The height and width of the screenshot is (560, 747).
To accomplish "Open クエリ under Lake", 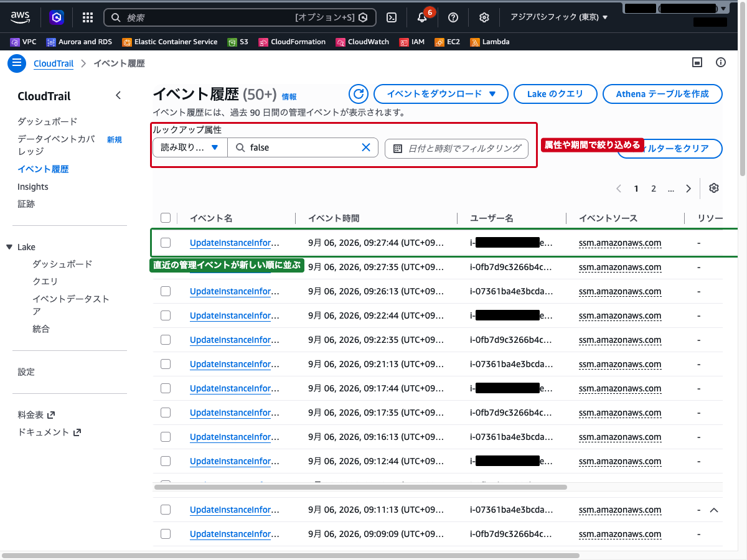I will click(45, 281).
